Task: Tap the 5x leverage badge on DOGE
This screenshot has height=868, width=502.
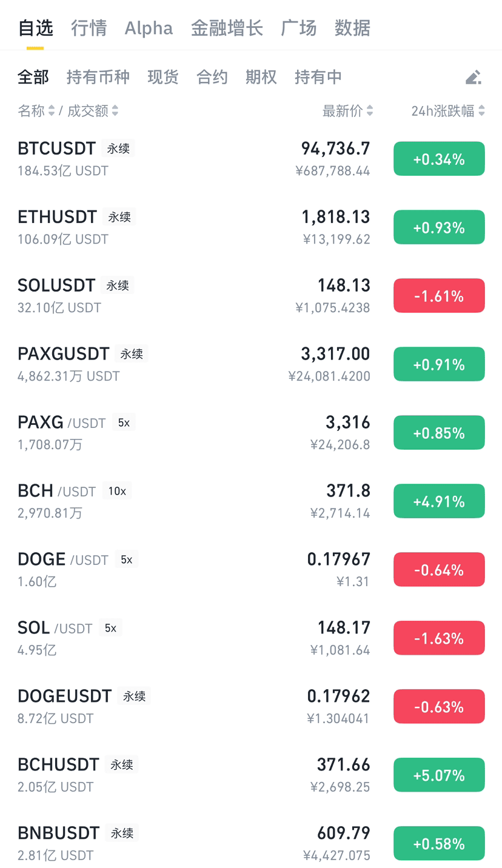Action: [x=126, y=559]
